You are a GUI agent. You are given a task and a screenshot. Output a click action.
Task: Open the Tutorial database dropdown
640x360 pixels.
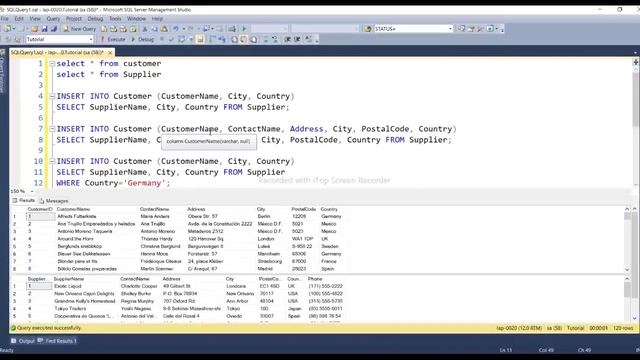click(x=91, y=40)
